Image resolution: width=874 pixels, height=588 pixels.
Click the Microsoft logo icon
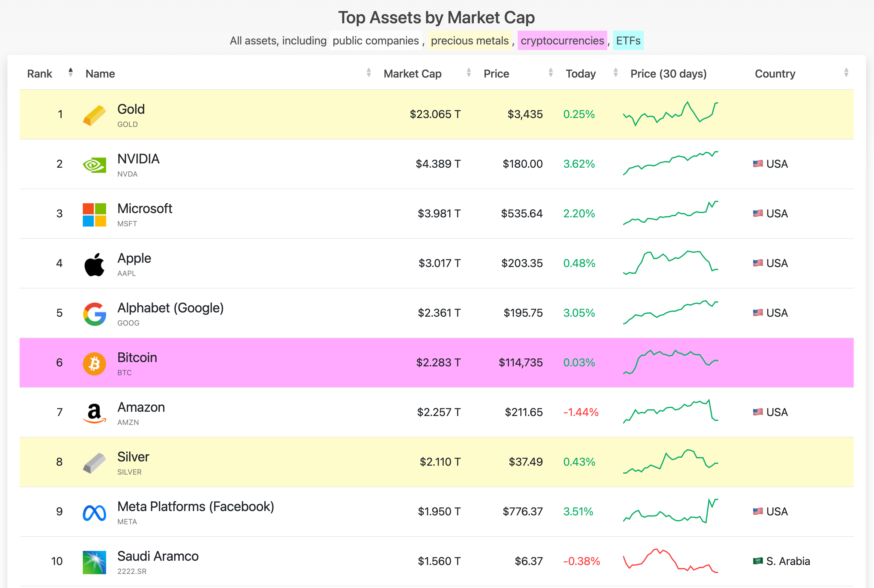click(x=94, y=215)
